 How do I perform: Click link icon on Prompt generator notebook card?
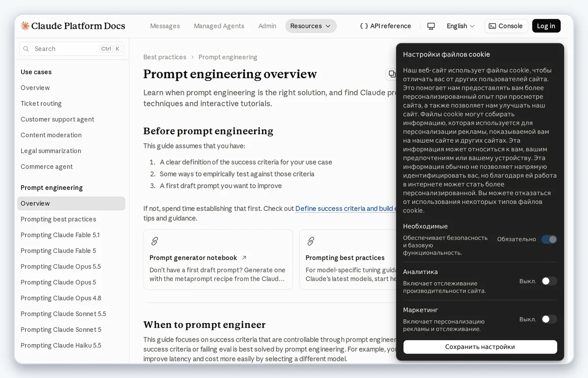tap(154, 241)
